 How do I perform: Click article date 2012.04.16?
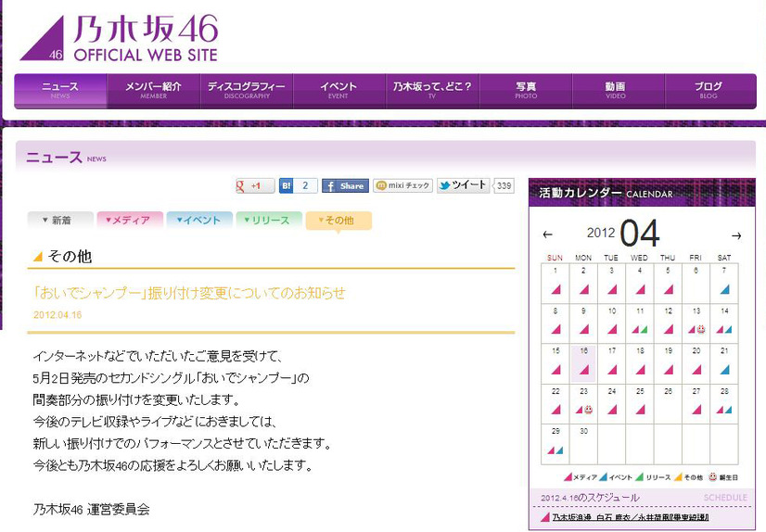click(x=57, y=315)
